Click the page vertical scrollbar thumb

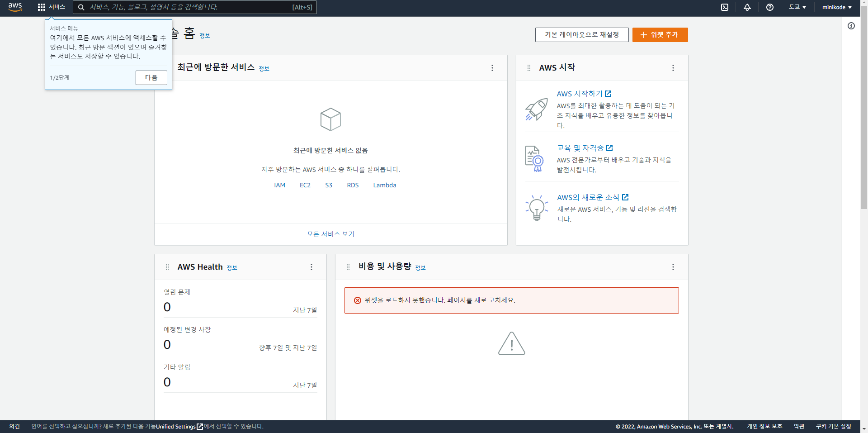[864, 107]
